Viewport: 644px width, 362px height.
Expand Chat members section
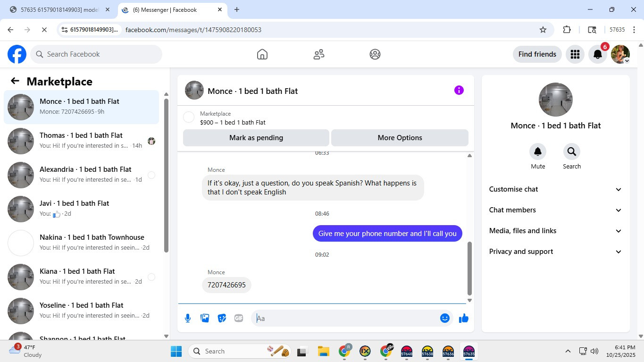[x=556, y=210]
